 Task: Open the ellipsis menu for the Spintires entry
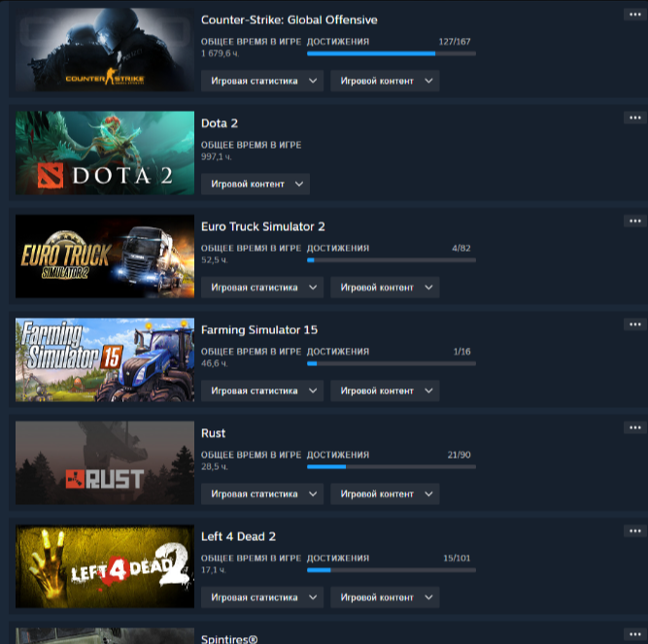point(635,634)
